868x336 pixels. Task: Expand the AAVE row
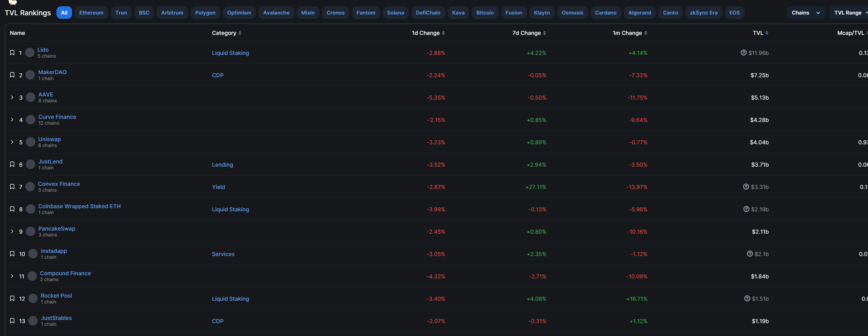12,97
